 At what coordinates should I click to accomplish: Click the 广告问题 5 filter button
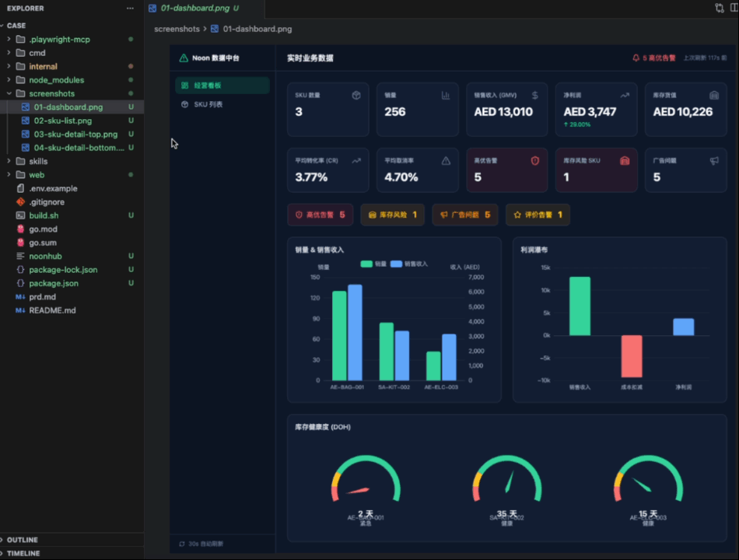pos(465,215)
